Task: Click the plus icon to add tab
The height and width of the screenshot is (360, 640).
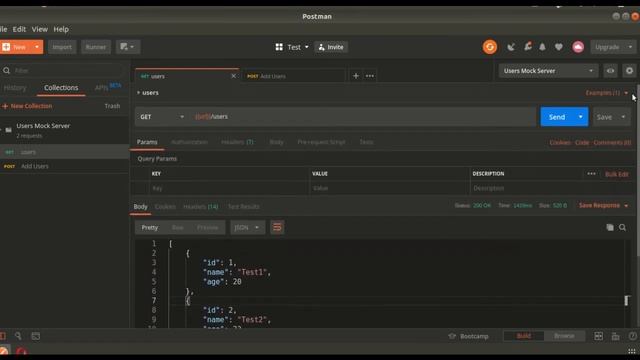Action: tap(356, 76)
